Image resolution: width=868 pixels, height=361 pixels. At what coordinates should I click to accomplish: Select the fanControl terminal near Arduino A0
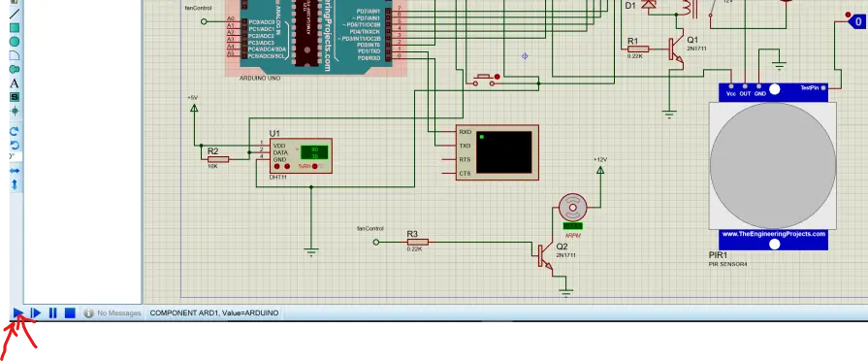tap(204, 21)
